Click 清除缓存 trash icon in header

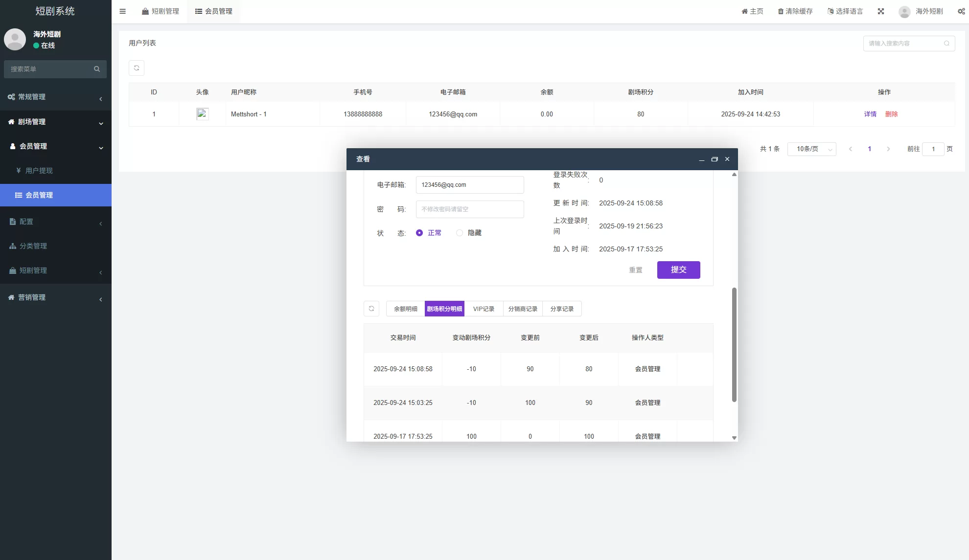[781, 11]
